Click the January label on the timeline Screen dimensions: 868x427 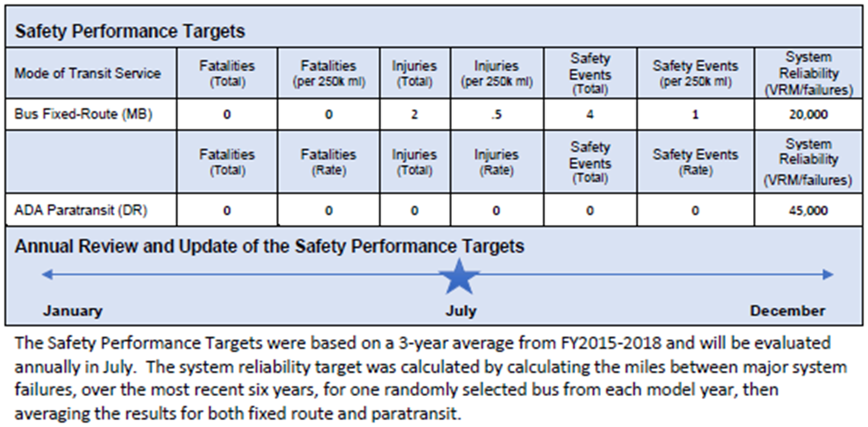pos(72,311)
